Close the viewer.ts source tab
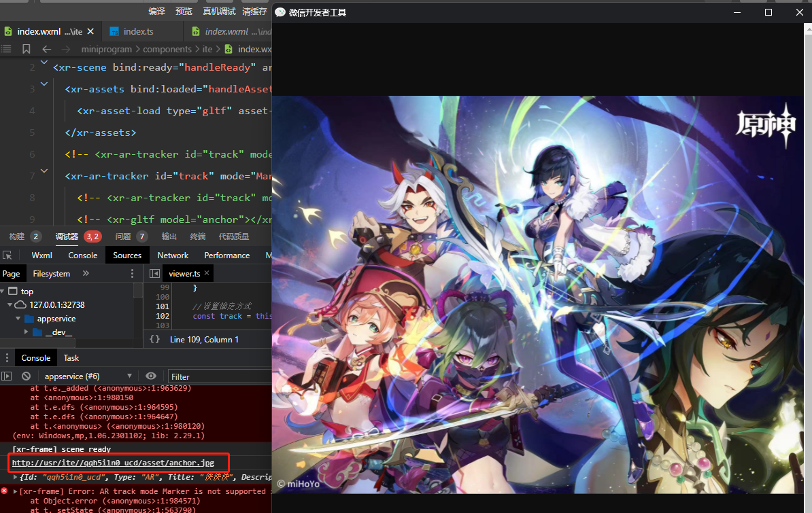812x513 pixels. point(207,272)
